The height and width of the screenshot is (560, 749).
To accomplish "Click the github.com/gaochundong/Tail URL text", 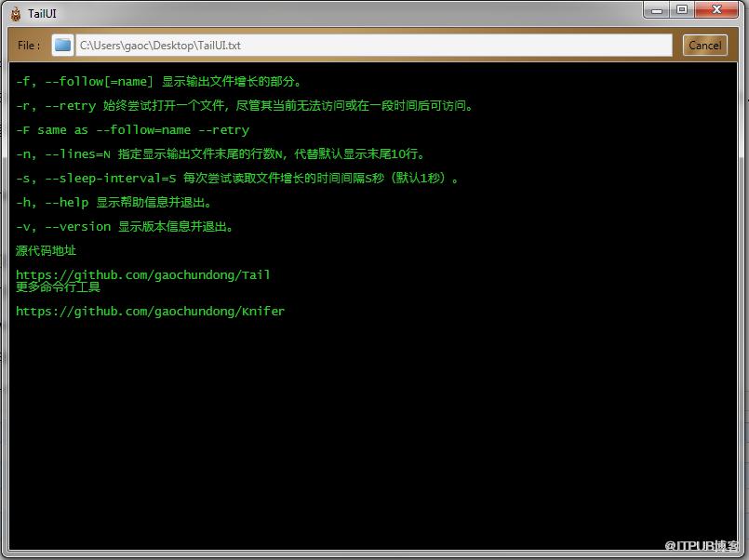I will (143, 275).
